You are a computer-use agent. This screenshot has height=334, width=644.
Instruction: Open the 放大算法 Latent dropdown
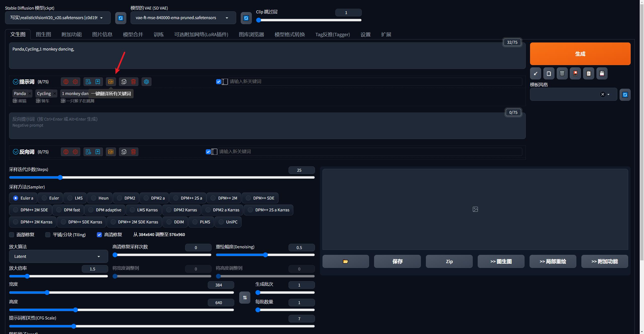coord(58,256)
